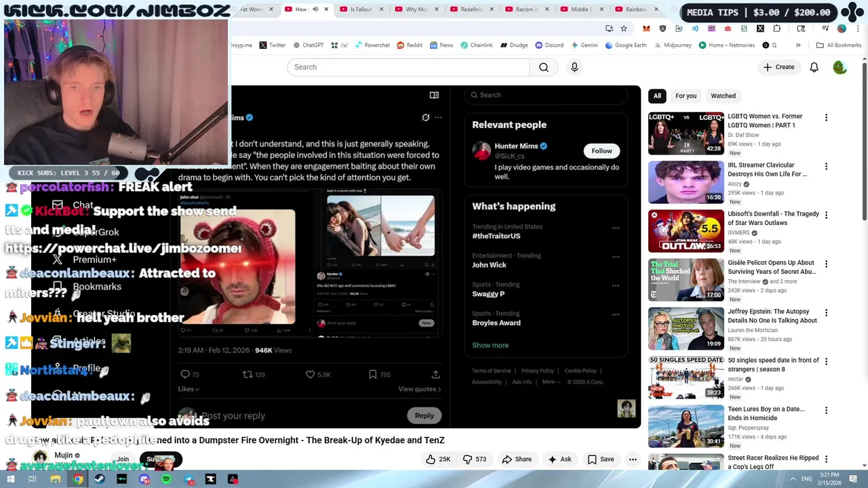Click the YouTube Create button
This screenshot has height=488, width=868.
[778, 67]
